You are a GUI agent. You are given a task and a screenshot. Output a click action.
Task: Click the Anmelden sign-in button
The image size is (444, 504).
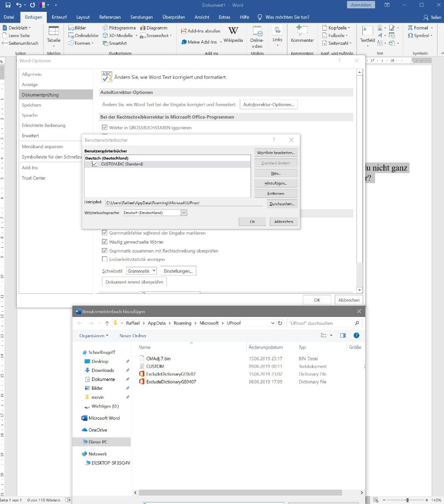[361, 5]
